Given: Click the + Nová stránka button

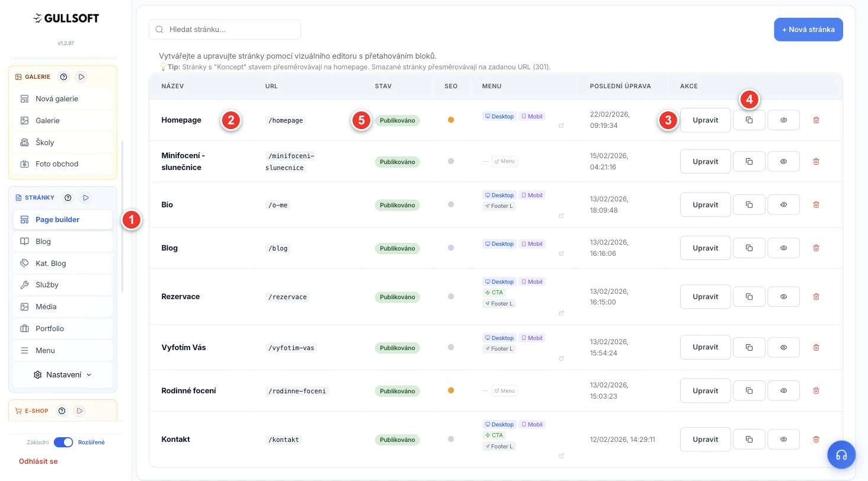Looking at the screenshot, I should point(808,30).
